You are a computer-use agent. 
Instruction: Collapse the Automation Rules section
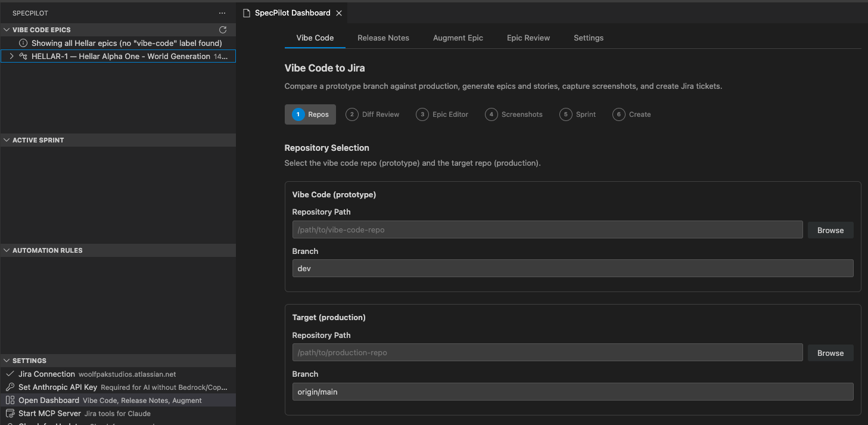tap(7, 250)
